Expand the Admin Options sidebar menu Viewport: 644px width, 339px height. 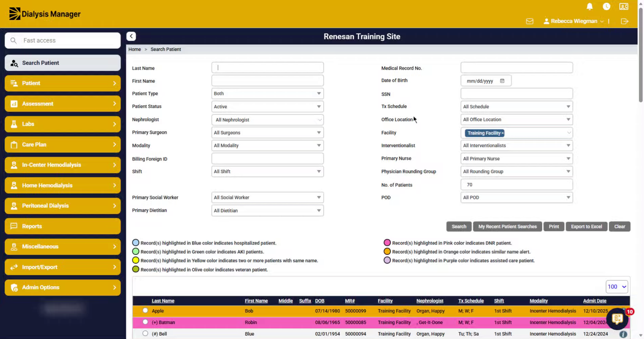[x=63, y=287]
